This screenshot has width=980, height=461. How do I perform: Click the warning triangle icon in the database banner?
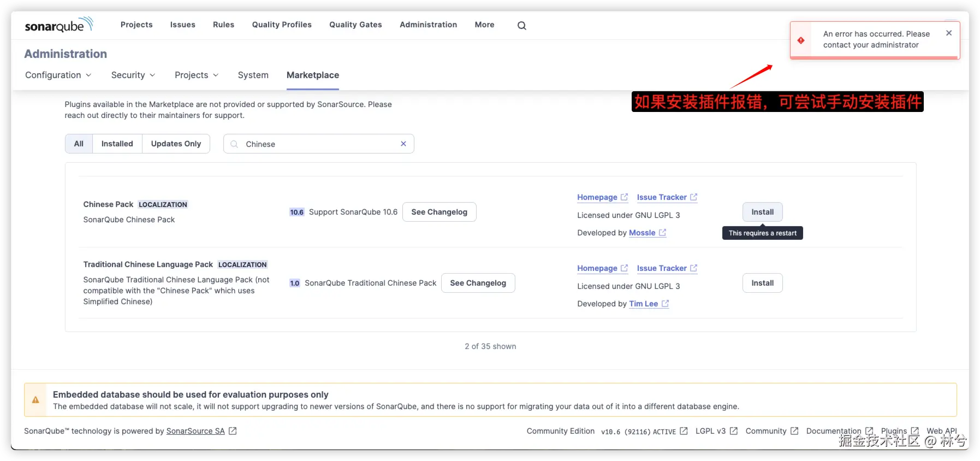pos(35,400)
